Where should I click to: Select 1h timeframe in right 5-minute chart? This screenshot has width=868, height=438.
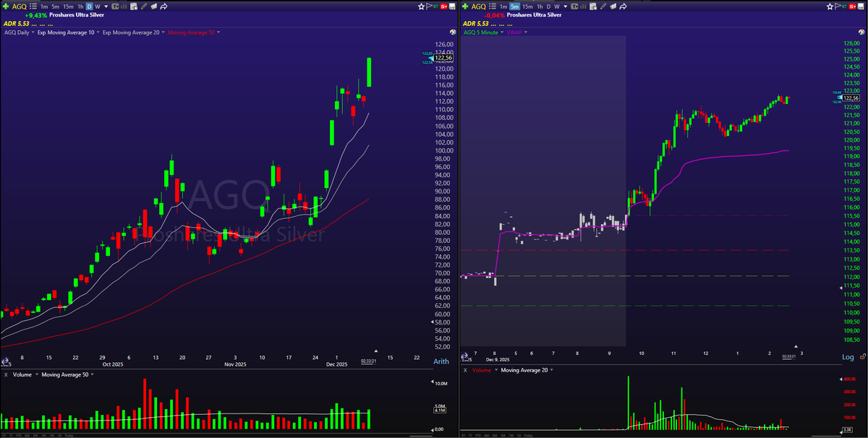pos(540,7)
